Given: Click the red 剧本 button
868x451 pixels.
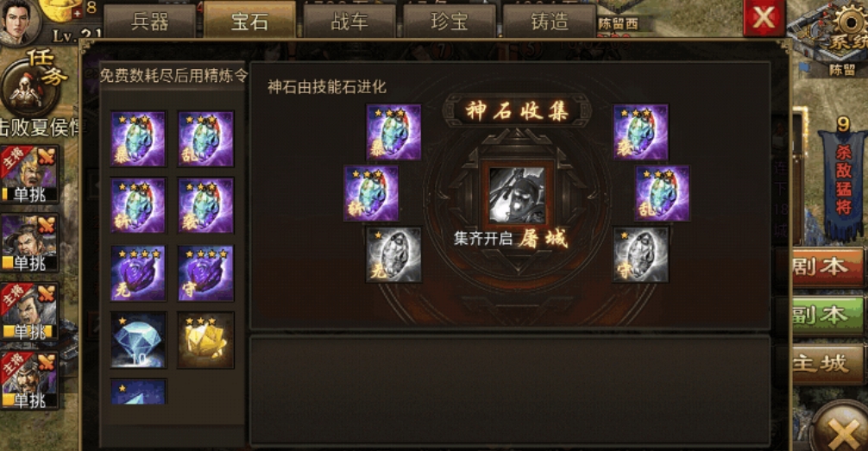Looking at the screenshot, I should coord(827,267).
